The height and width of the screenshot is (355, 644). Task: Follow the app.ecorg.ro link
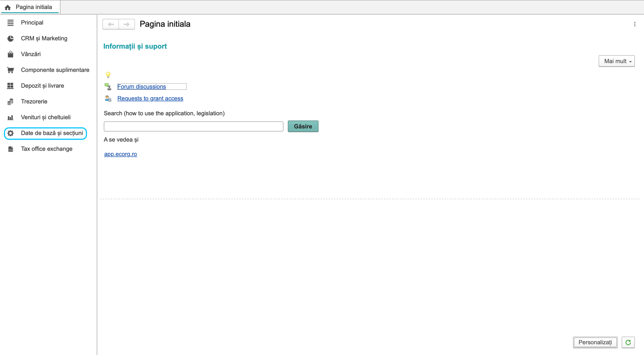120,154
